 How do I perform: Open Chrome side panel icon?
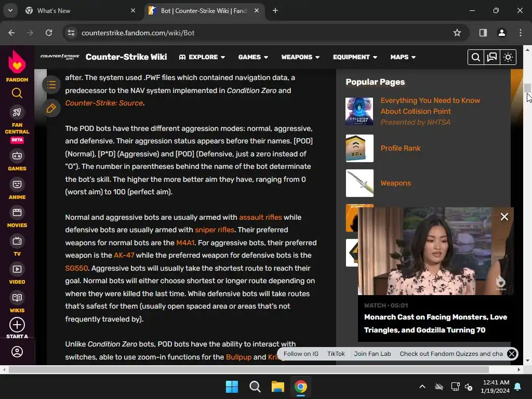point(483,33)
